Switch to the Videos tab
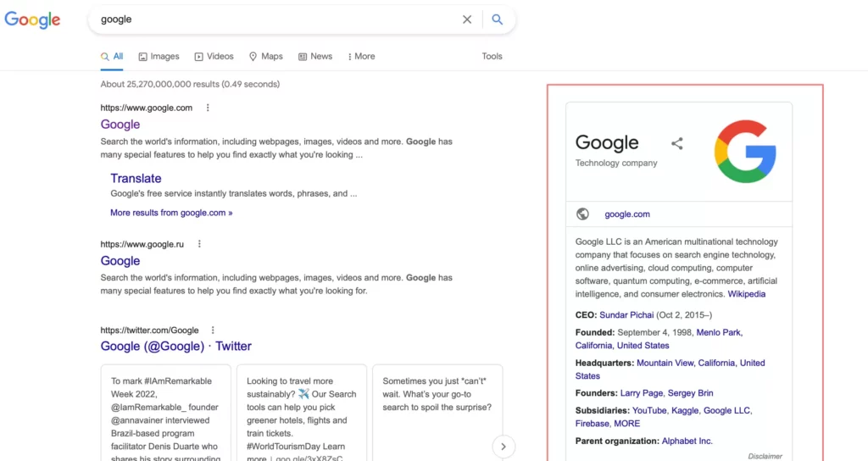 (214, 57)
